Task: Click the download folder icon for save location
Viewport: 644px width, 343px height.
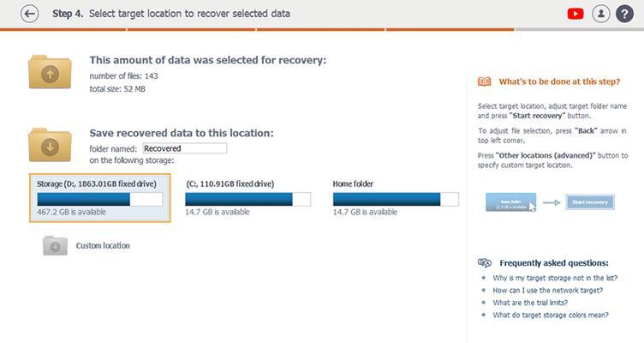Action: click(x=50, y=145)
